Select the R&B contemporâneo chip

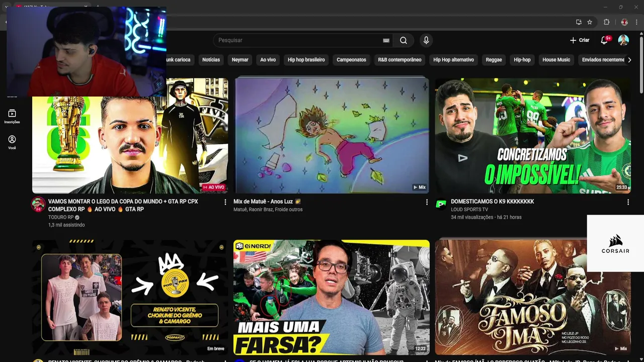(x=399, y=60)
